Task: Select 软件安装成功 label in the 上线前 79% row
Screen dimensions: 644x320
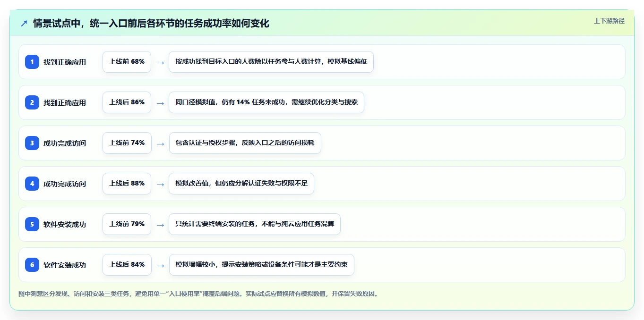Action: tap(65, 224)
